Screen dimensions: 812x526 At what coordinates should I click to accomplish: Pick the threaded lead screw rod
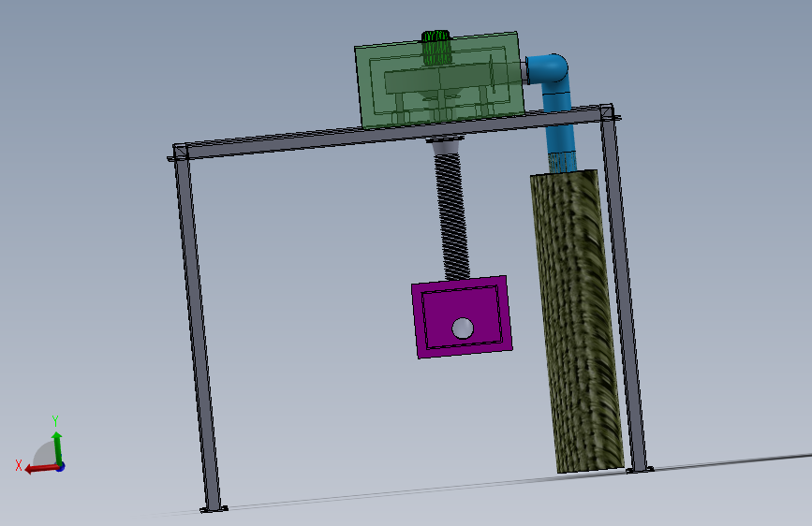[x=451, y=217]
